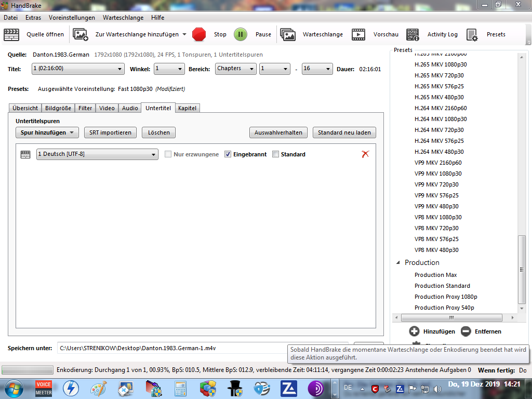Switch to the Übersicht tab
Screen dimensions: 532x399
coord(25,108)
